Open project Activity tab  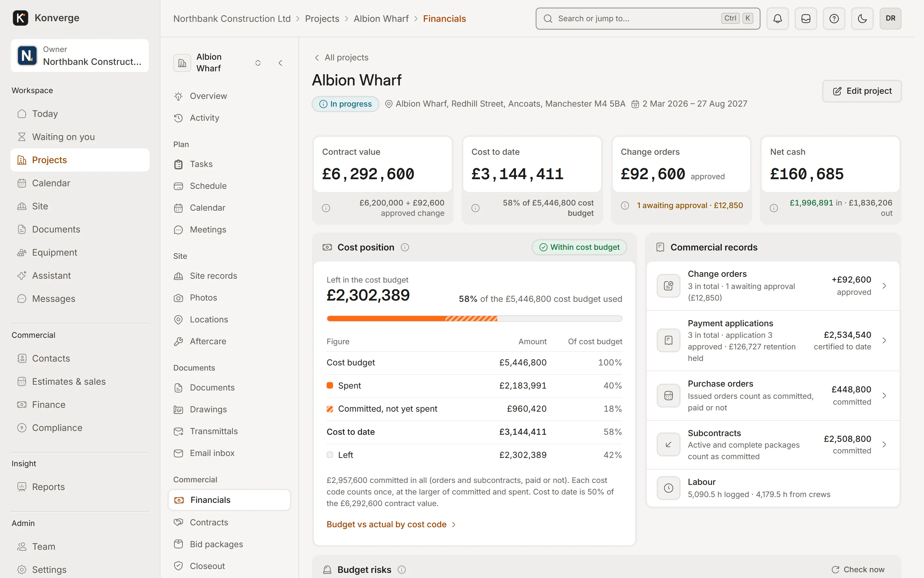point(229,118)
